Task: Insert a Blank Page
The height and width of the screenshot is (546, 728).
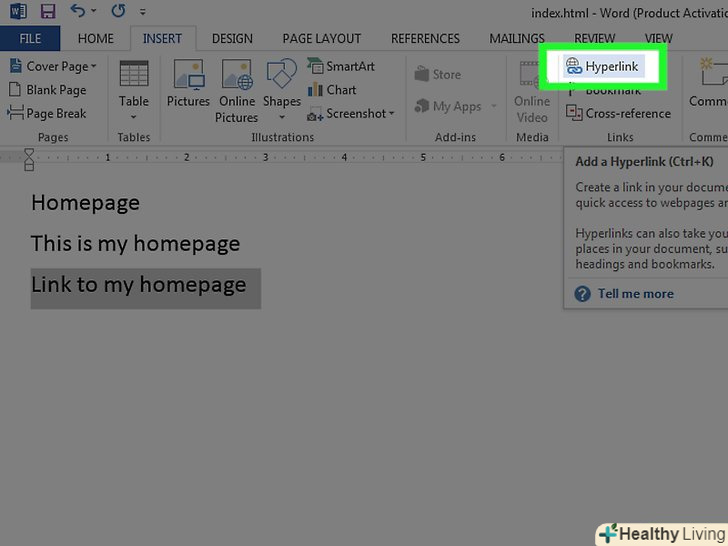Action: pos(47,90)
